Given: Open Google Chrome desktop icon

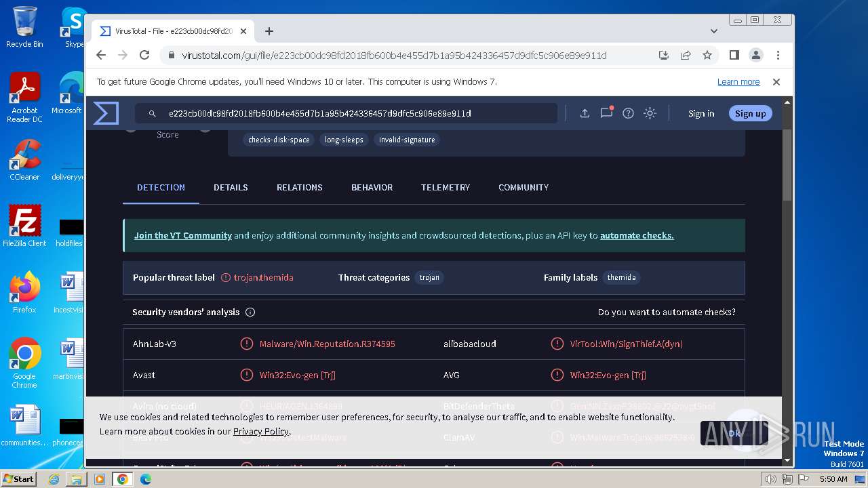Looking at the screenshot, I should coord(24,363).
